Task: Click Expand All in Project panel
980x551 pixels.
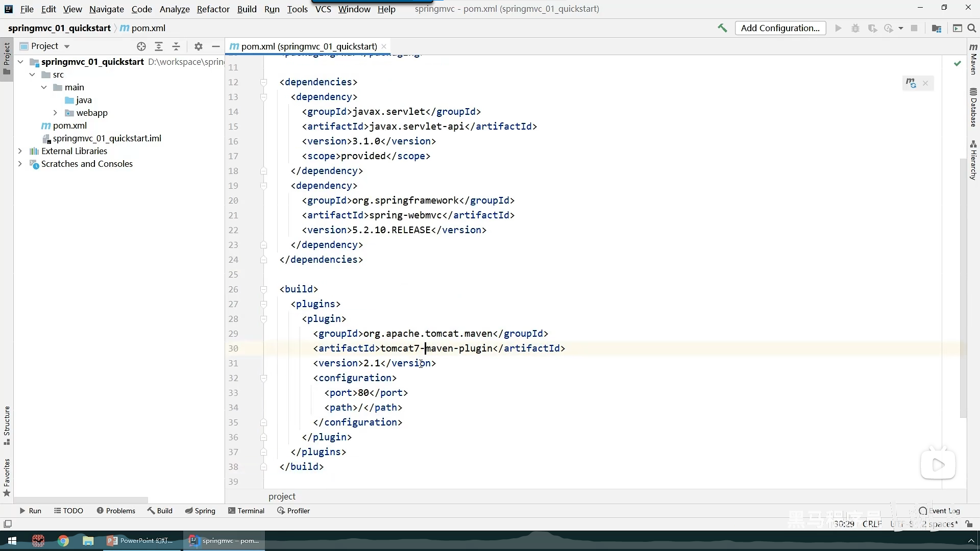Action: tap(159, 46)
